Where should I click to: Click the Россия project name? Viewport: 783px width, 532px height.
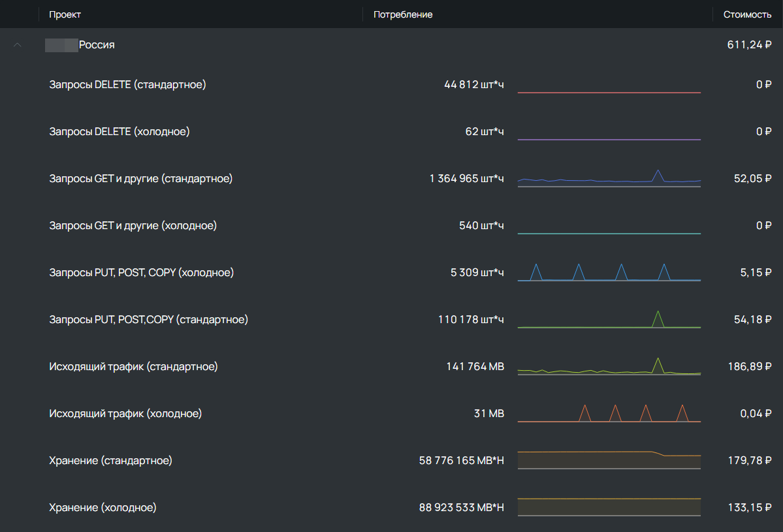(97, 45)
